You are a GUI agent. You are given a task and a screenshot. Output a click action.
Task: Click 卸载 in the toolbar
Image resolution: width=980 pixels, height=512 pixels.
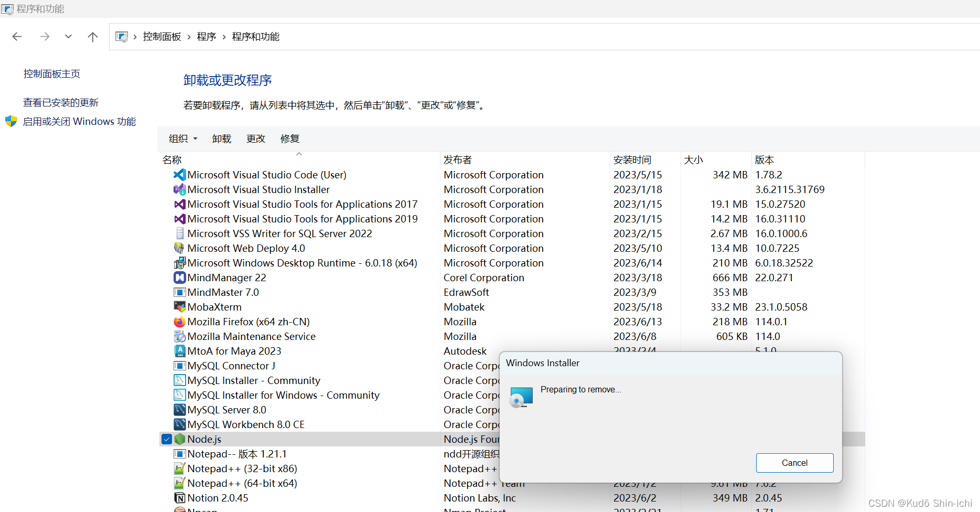(222, 138)
